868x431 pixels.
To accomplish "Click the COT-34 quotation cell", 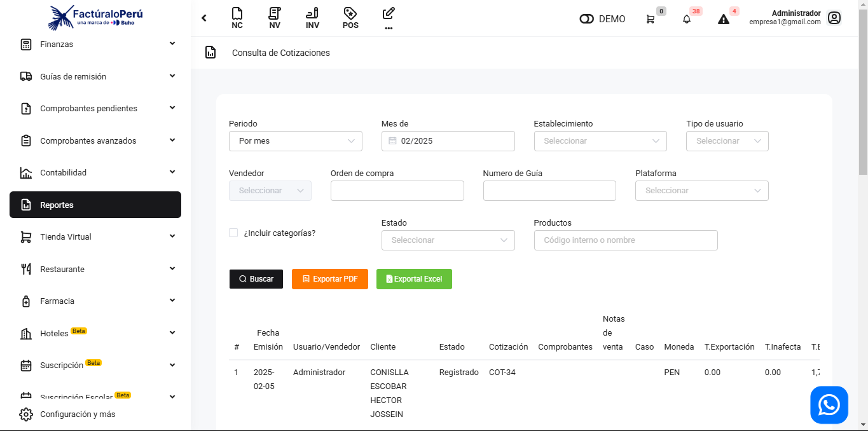I will click(x=502, y=373).
